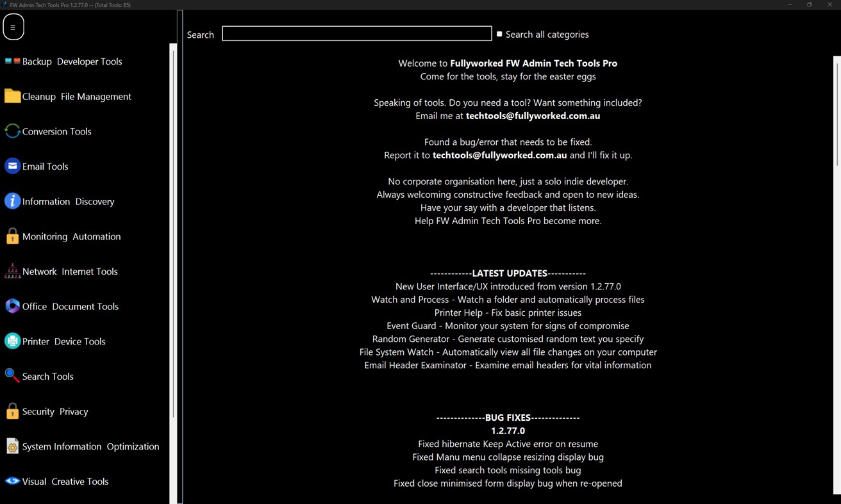Open Information Discovery category
The height and width of the screenshot is (504, 841).
(68, 202)
